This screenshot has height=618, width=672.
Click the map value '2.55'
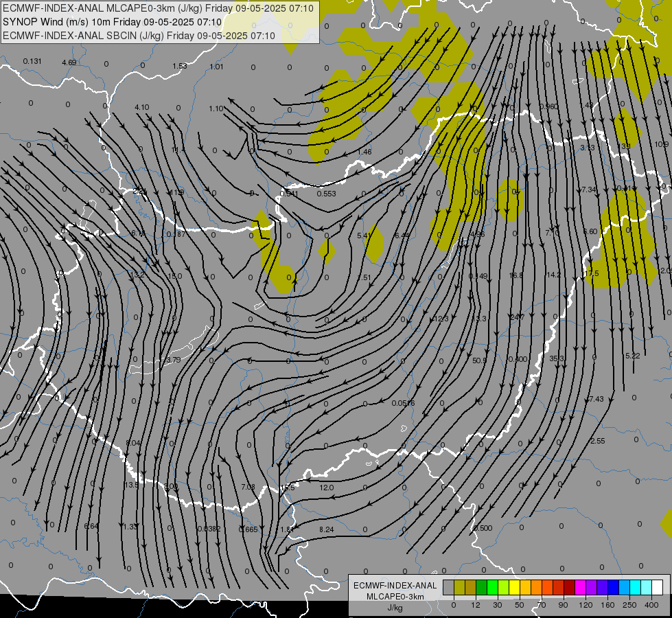[x=597, y=442]
